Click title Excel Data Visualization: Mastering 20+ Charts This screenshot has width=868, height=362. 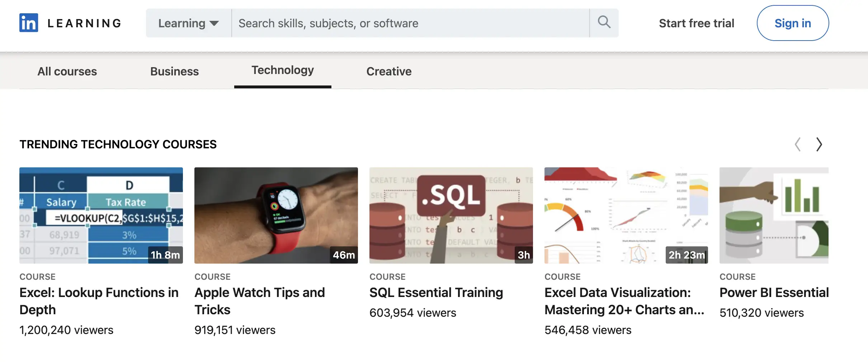coord(624,301)
